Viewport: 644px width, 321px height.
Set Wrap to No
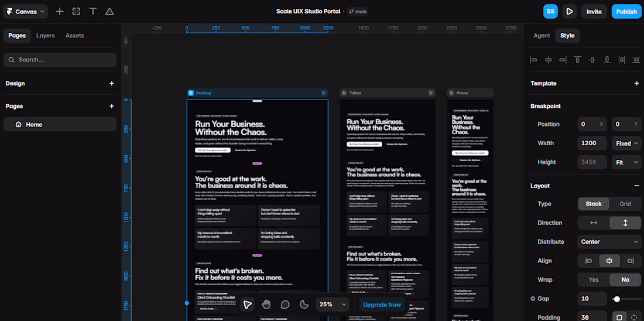625,279
